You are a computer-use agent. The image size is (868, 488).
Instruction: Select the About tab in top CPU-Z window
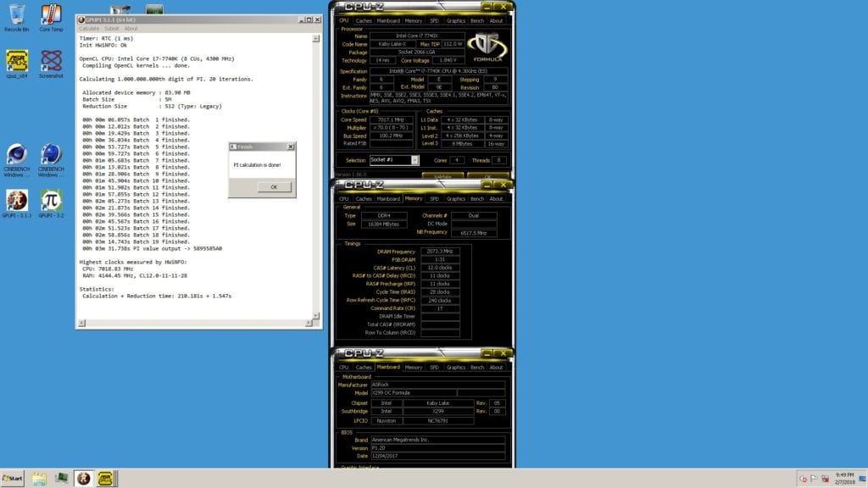click(x=497, y=21)
